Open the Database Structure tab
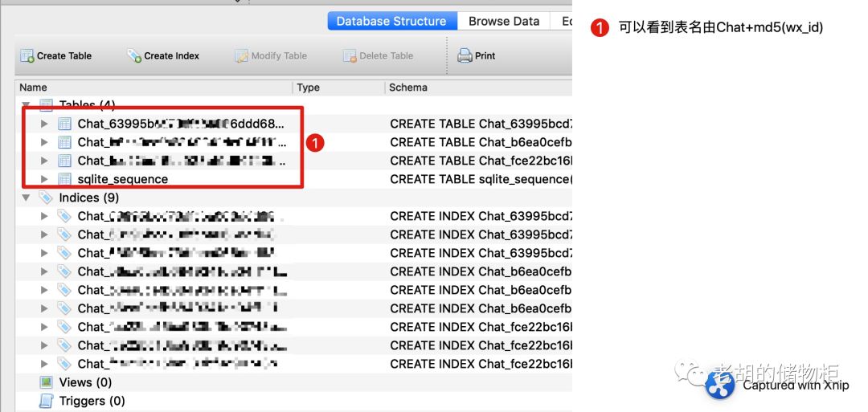This screenshot has width=868, height=412. (392, 21)
